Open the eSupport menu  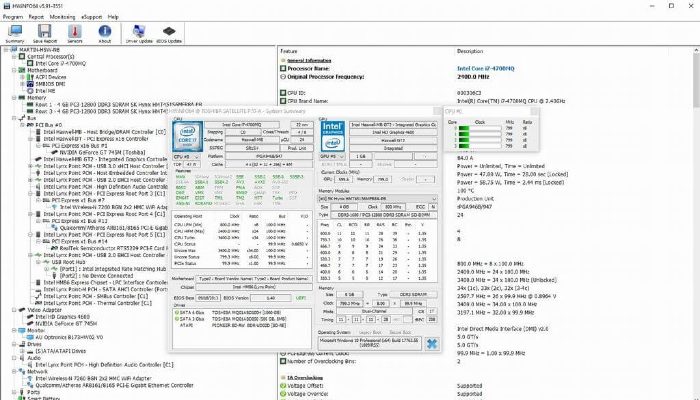tap(92, 17)
